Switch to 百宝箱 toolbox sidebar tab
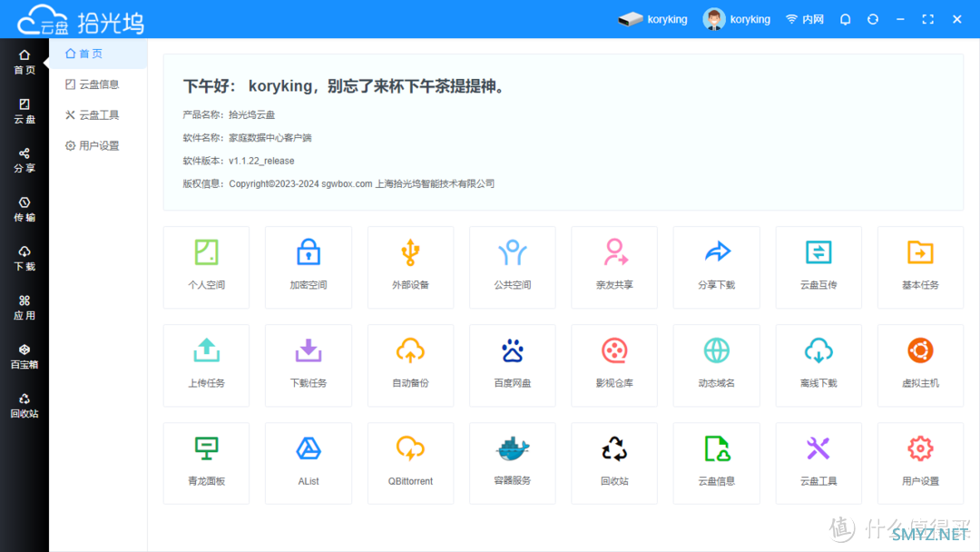 coord(24,356)
